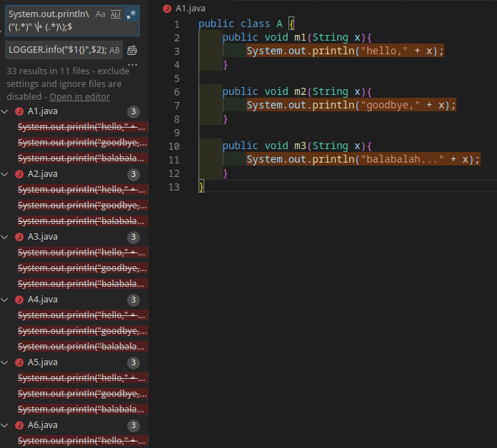497x448 pixels.
Task: Open hello match under A1.java
Action: point(83,127)
